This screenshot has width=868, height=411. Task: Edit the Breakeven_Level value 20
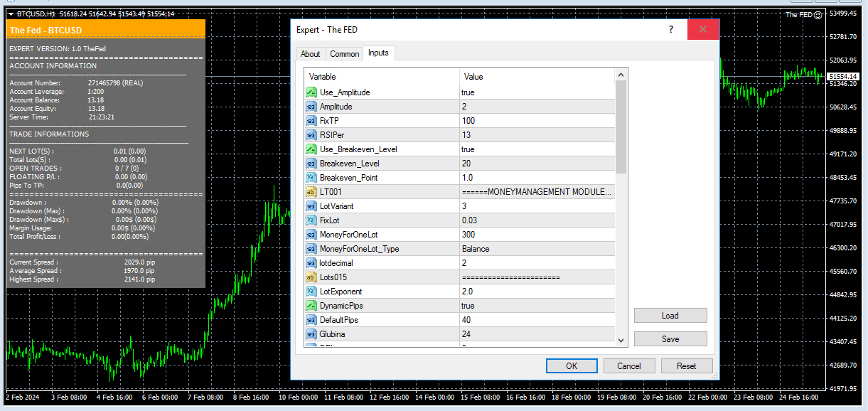pos(537,164)
